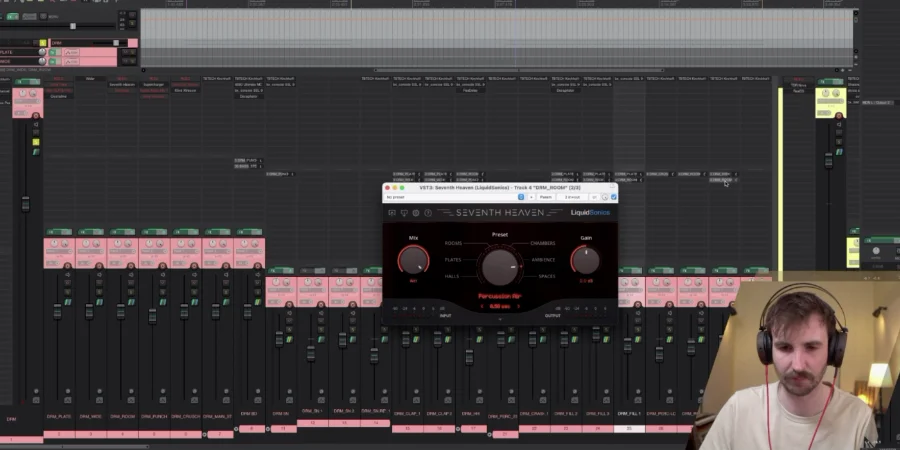Toggle green switch above DRM_ROOM strip
This screenshot has height=450, width=900.
[x=122, y=232]
